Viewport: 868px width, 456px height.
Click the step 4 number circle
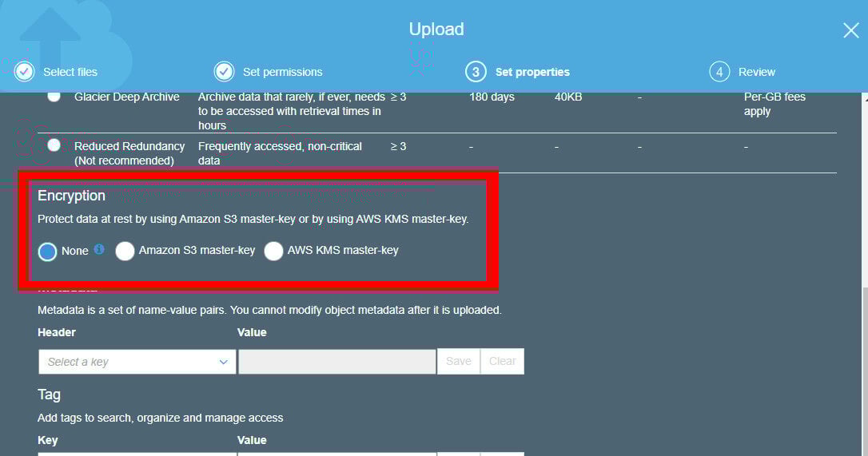click(719, 72)
